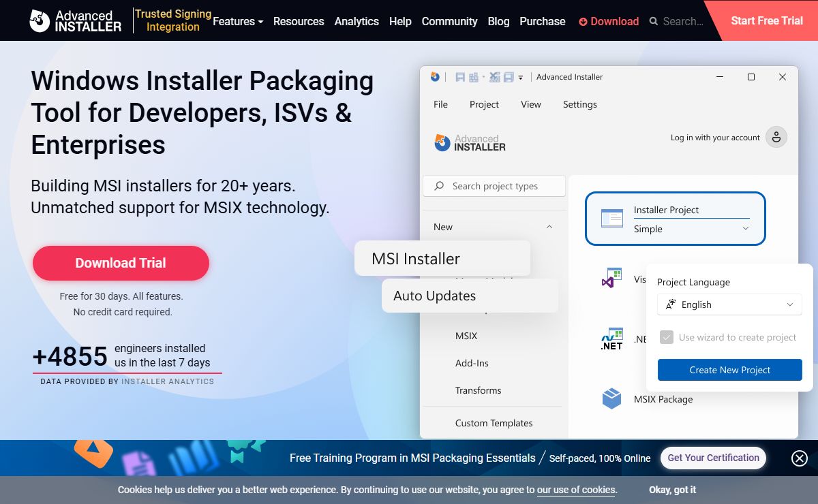Select the .NET project icon
The image size is (818, 504).
(x=611, y=338)
